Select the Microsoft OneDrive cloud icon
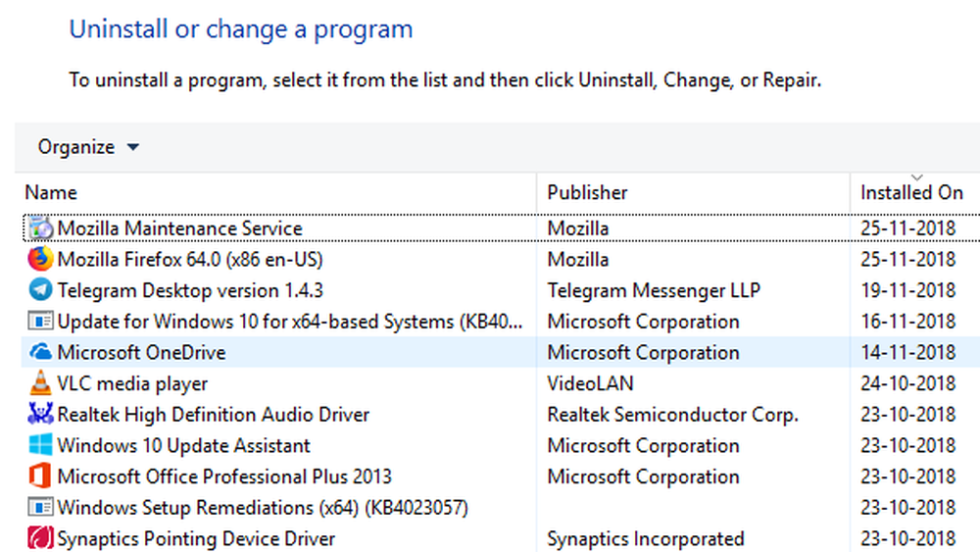Image resolution: width=980 pixels, height=552 pixels. 40,352
